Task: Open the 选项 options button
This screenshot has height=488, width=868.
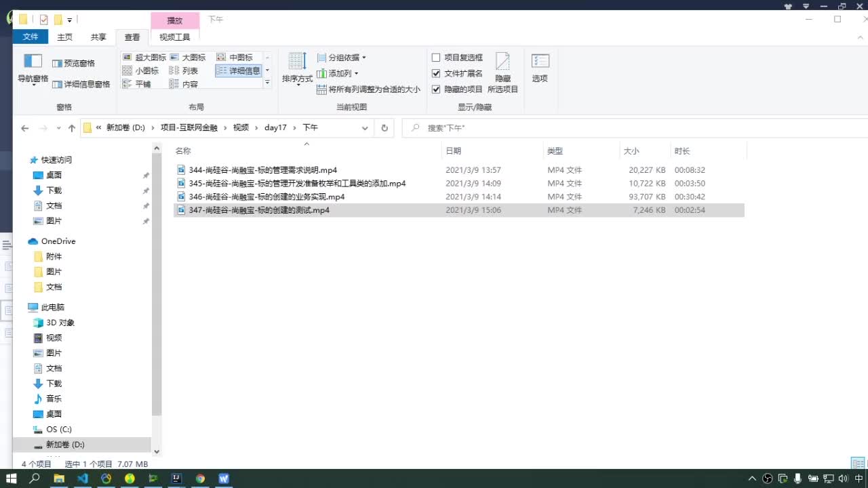Action: pyautogui.click(x=540, y=68)
